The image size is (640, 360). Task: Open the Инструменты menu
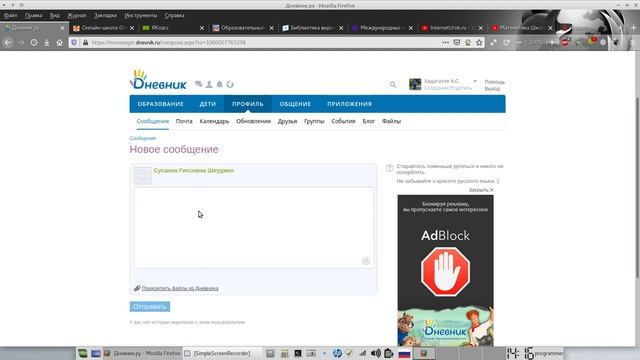pos(140,16)
